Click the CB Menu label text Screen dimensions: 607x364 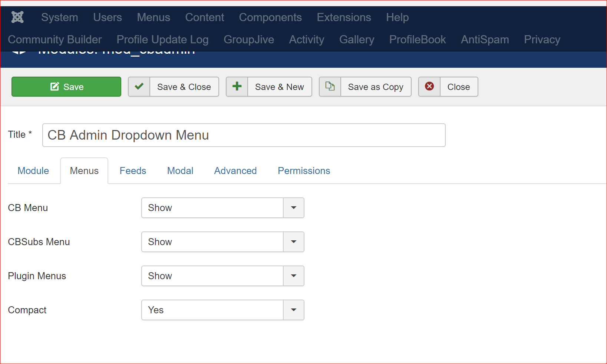pyautogui.click(x=28, y=208)
